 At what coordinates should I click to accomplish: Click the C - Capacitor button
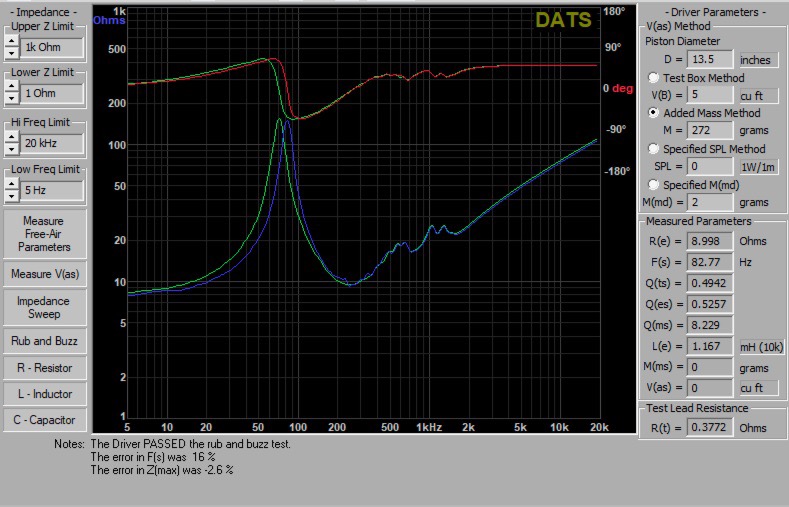point(44,420)
